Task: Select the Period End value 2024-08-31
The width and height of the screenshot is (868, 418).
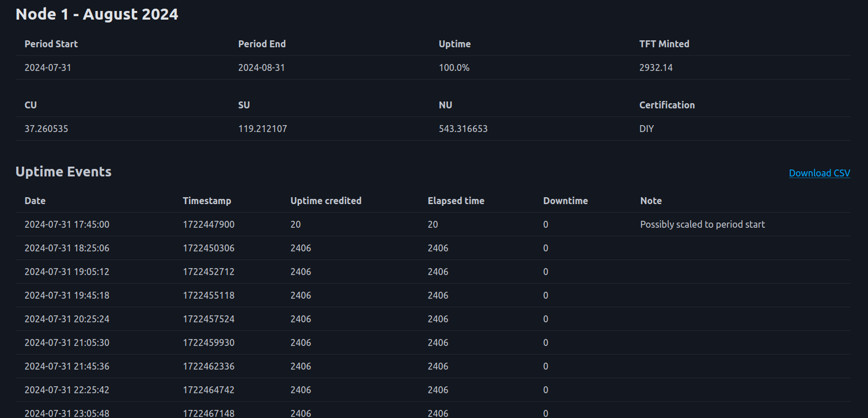Action: point(261,67)
